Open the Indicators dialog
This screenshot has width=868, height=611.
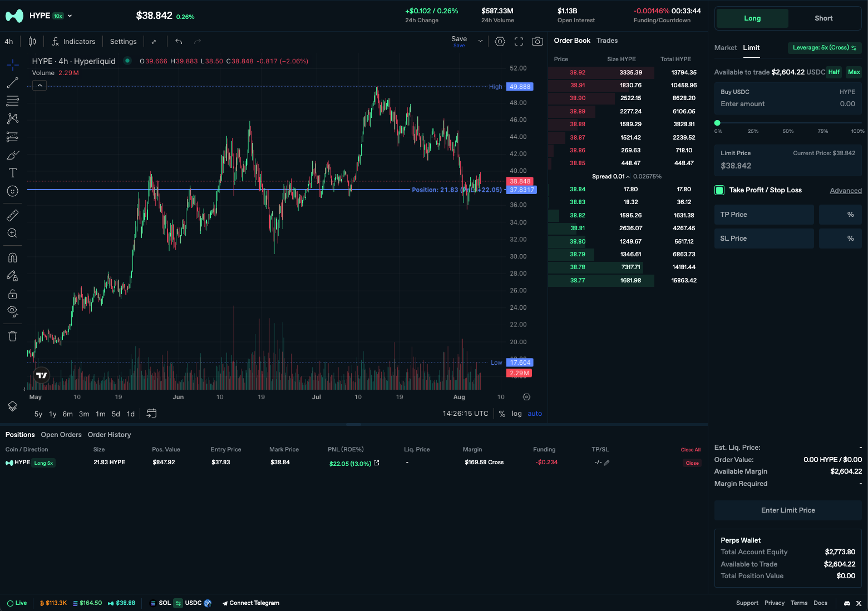pos(73,41)
